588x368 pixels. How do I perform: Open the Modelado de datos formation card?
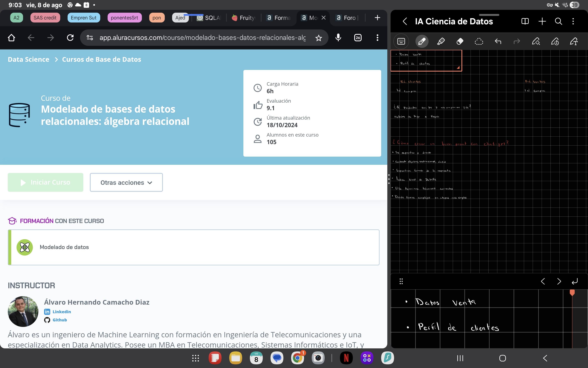(194, 247)
